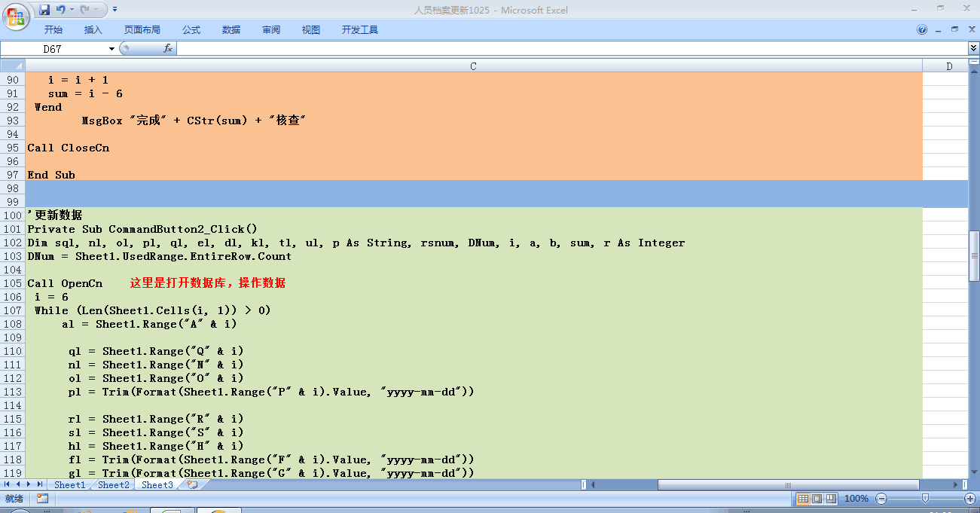The width and height of the screenshot is (980, 513).
Task: Click horizontal scrollbar left arrow
Action: [x=591, y=485]
